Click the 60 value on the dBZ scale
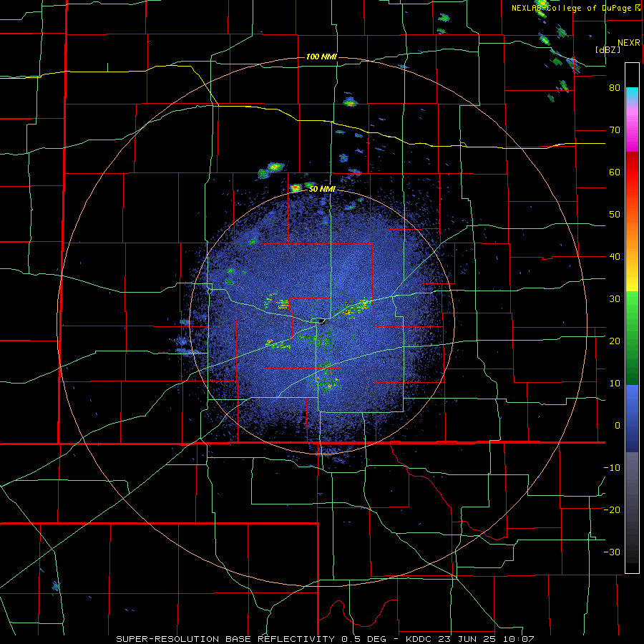This screenshot has height=644, width=644. [x=615, y=172]
